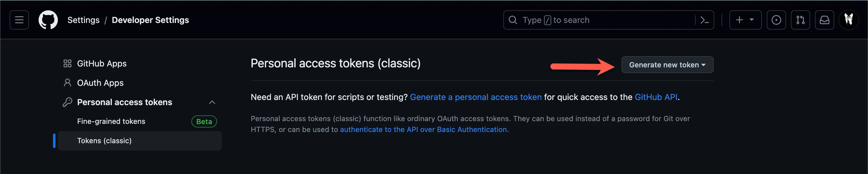
Task: Follow the Generate a personal access token link
Action: coord(476,97)
